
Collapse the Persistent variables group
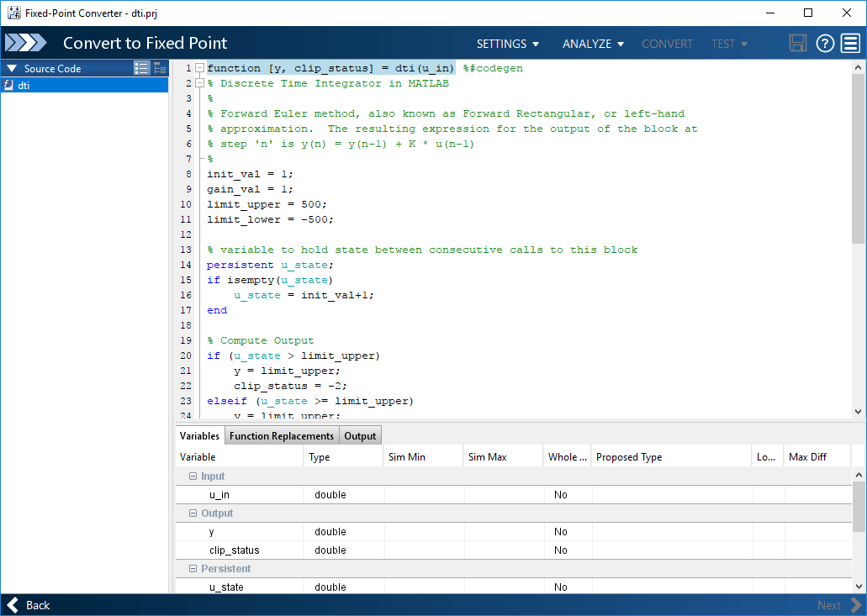coord(193,569)
